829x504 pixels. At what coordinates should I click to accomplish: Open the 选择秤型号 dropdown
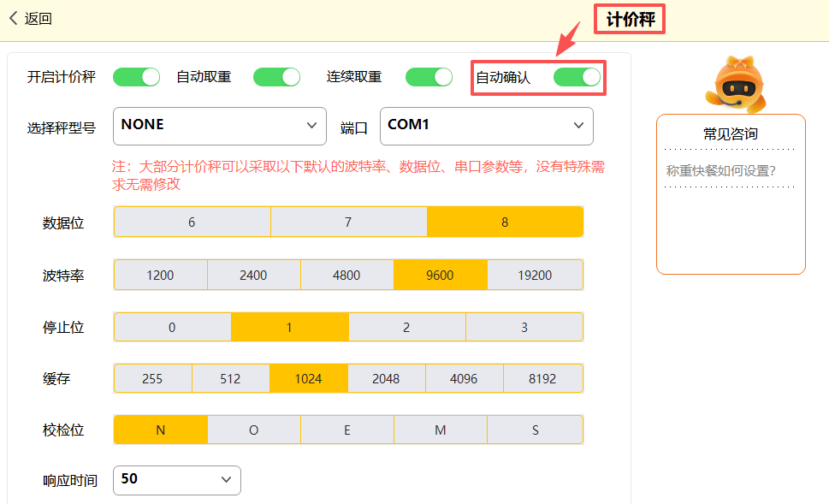coord(219,126)
